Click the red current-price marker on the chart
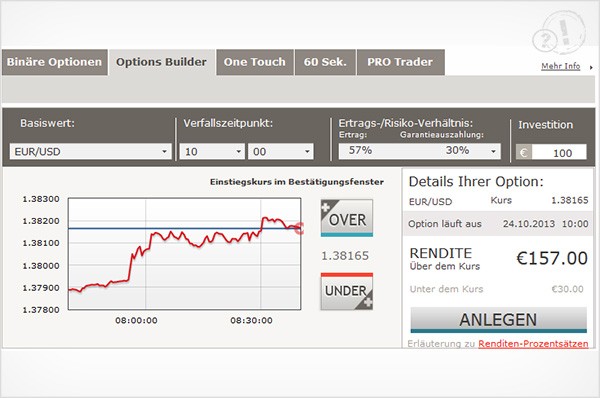The image size is (600, 398). click(x=300, y=228)
